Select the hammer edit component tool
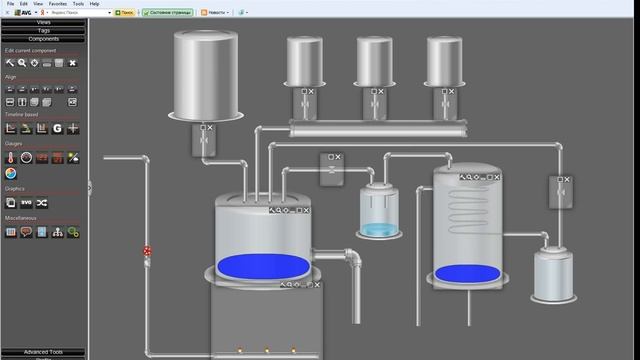Viewport: 640px width, 360px height. pos(10,63)
